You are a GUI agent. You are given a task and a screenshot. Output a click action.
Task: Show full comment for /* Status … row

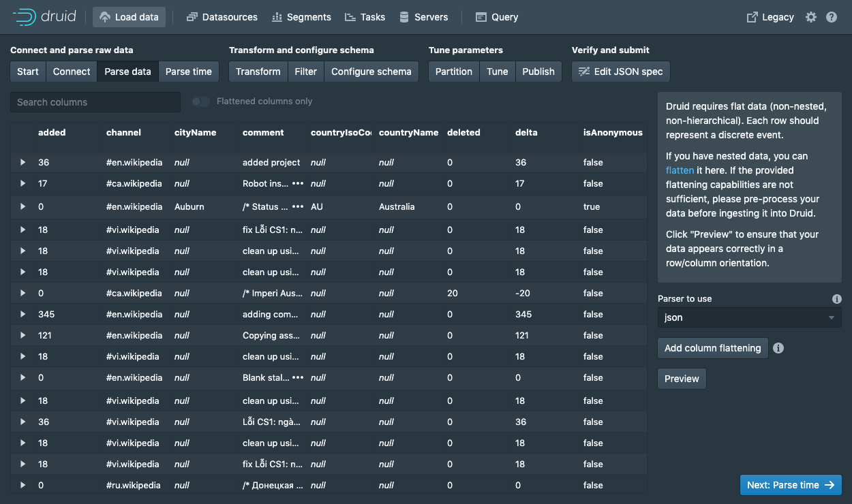tap(298, 207)
